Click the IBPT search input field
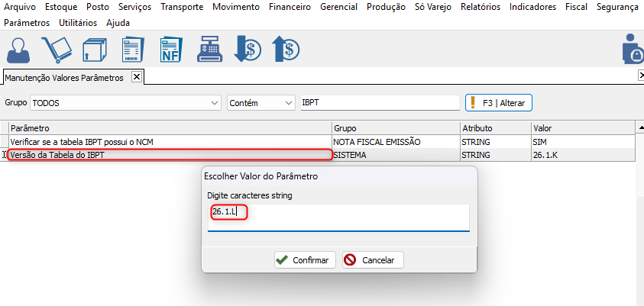The height and width of the screenshot is (306, 644). click(x=380, y=103)
